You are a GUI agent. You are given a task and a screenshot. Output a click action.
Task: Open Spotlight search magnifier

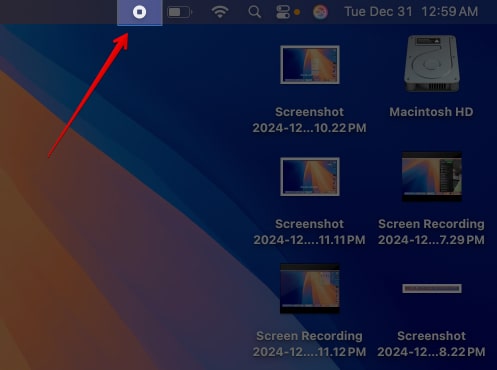tap(254, 12)
